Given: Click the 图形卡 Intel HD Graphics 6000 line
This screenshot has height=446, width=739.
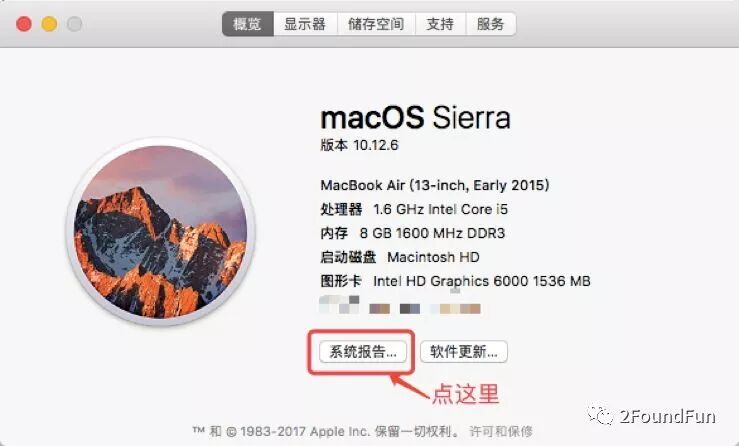Looking at the screenshot, I should coord(455,281).
